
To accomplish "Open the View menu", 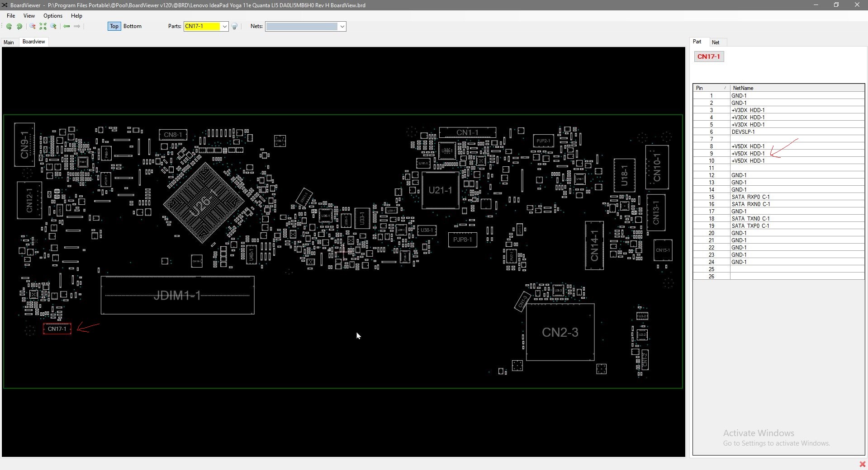I will click(x=29, y=15).
